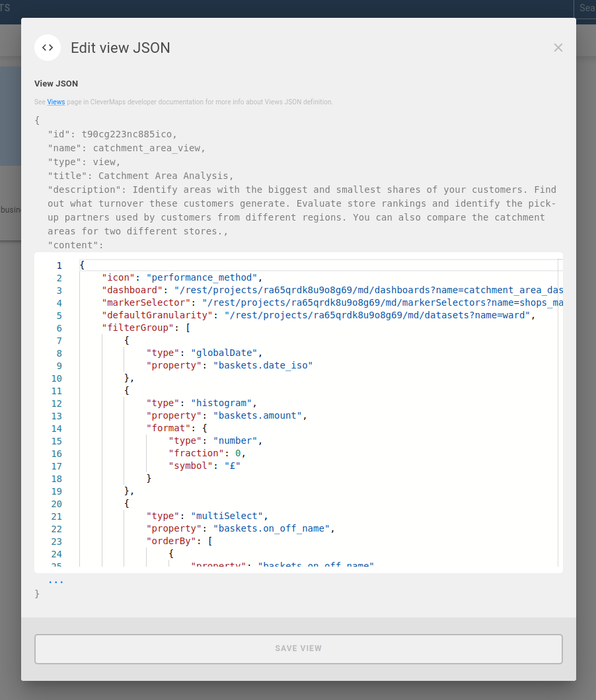Viewport: 596px width, 700px height.
Task: Click the code brackets icon in header
Action: (x=48, y=48)
